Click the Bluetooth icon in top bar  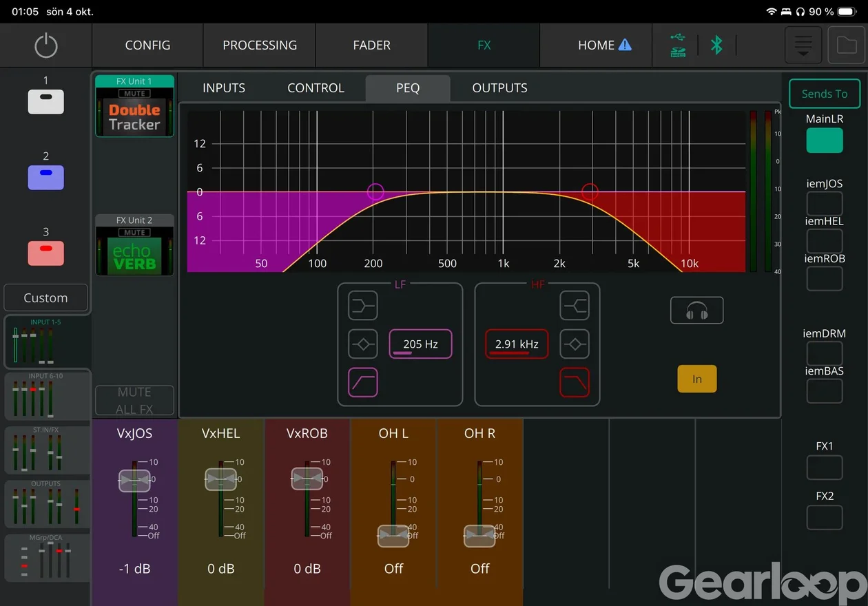716,45
